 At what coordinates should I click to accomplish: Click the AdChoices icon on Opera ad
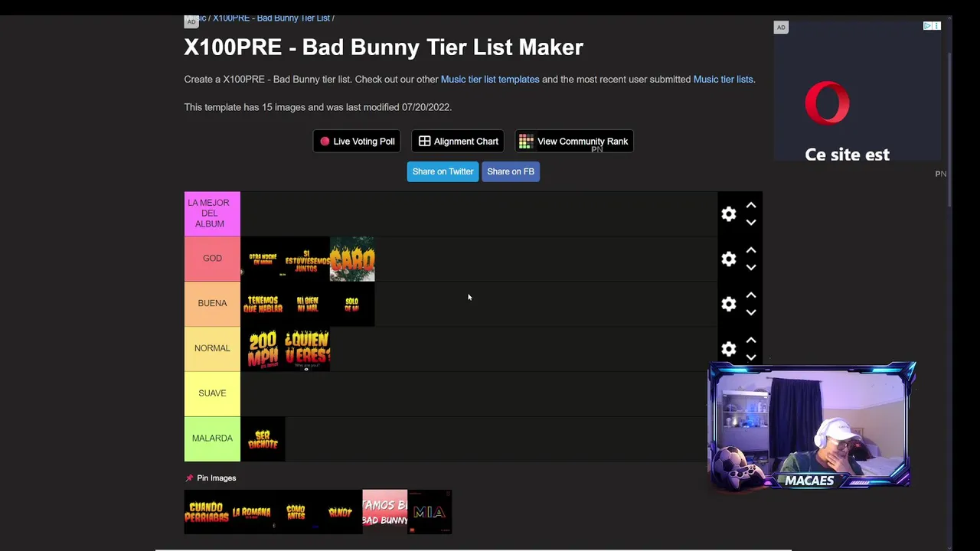click(927, 26)
